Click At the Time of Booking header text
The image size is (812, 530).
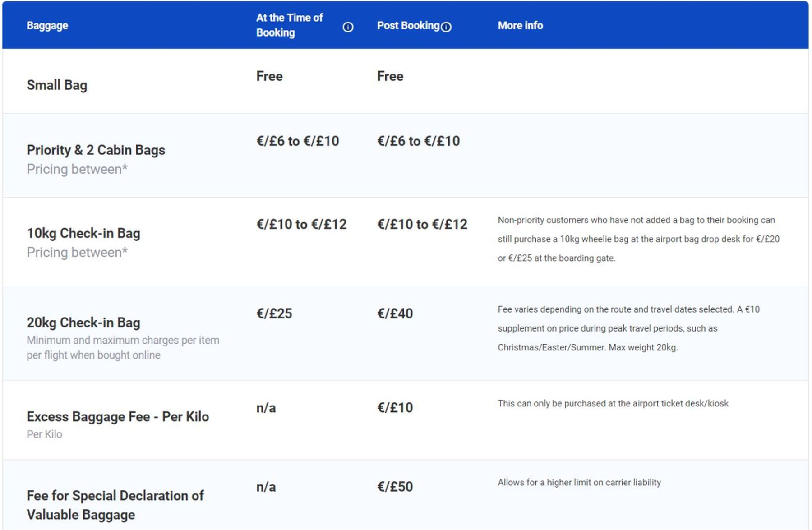click(290, 25)
